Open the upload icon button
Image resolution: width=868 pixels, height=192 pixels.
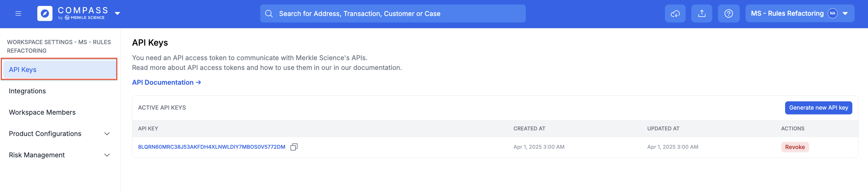point(702,14)
